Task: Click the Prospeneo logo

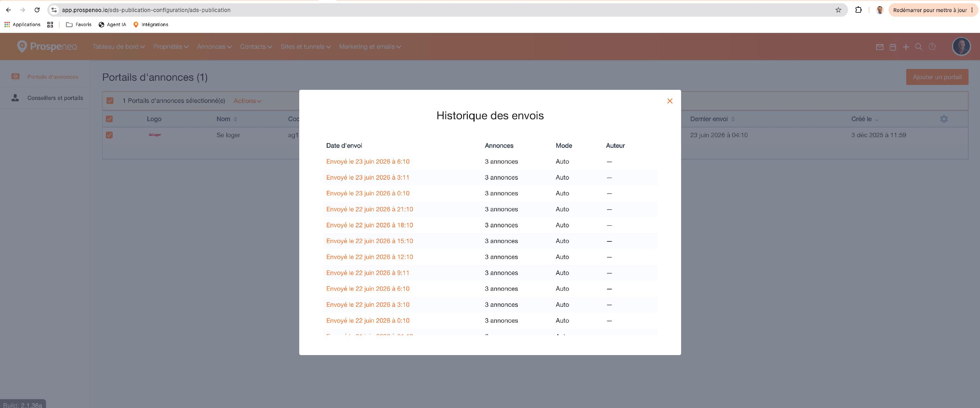Action: pyautogui.click(x=47, y=46)
